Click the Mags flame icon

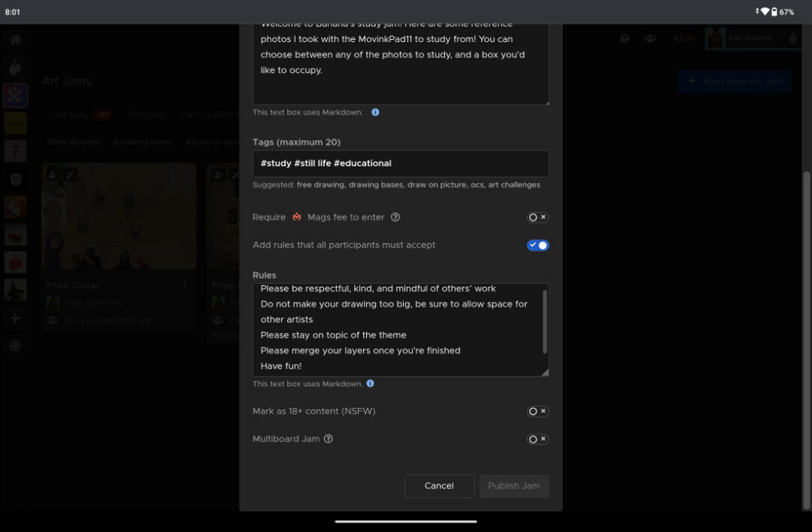[297, 217]
